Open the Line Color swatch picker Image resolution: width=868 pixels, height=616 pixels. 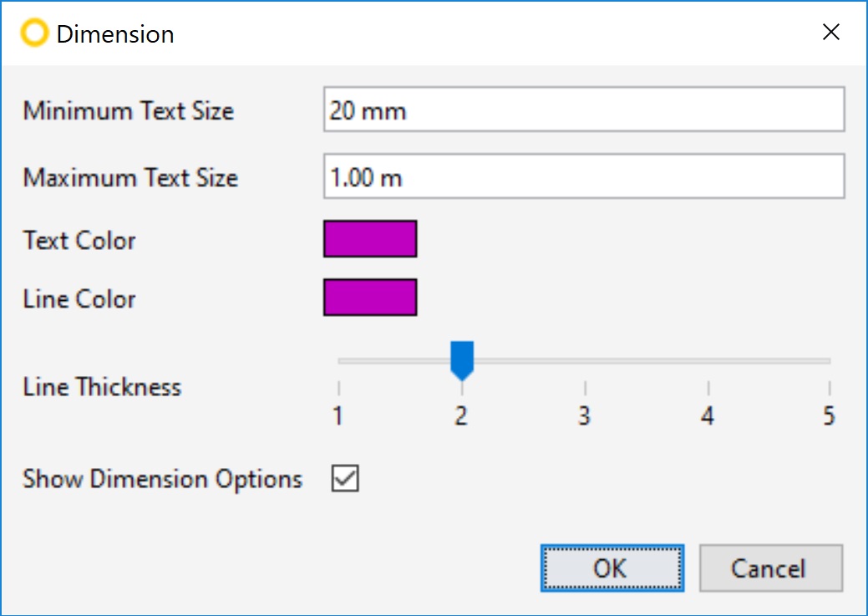click(370, 298)
